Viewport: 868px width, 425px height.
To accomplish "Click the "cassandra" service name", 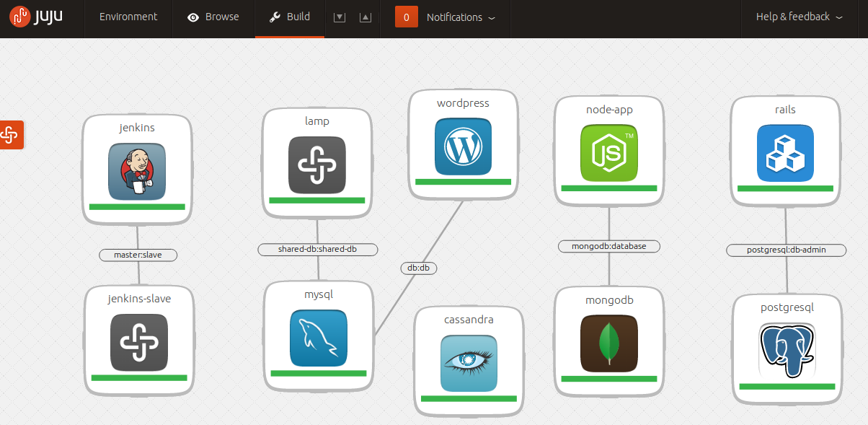I will (x=469, y=319).
